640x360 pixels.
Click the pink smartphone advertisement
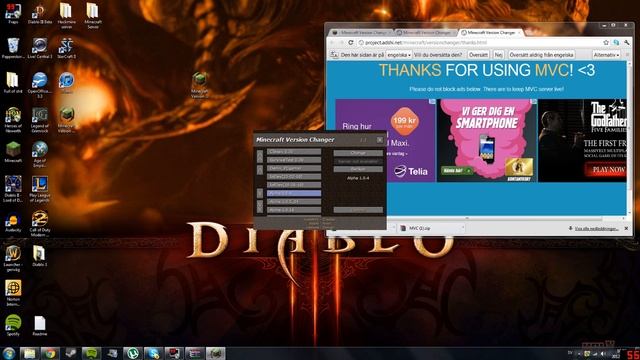(x=487, y=140)
